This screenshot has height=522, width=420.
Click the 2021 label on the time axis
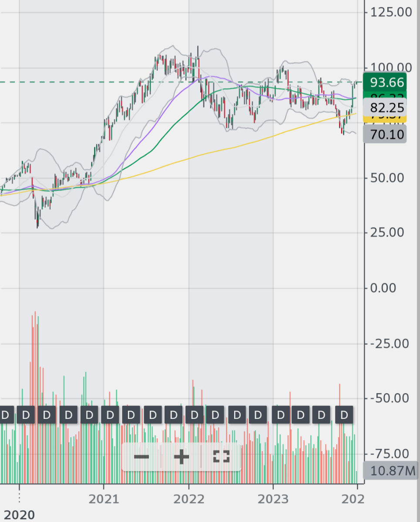(x=104, y=499)
